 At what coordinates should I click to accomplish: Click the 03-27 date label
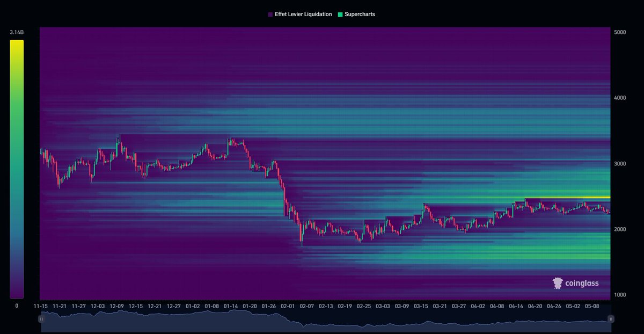click(x=459, y=306)
